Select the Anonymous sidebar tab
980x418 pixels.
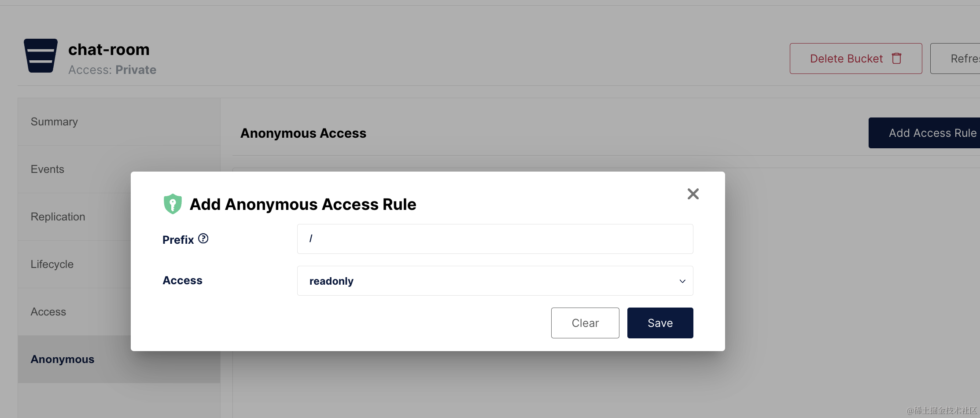(x=63, y=359)
